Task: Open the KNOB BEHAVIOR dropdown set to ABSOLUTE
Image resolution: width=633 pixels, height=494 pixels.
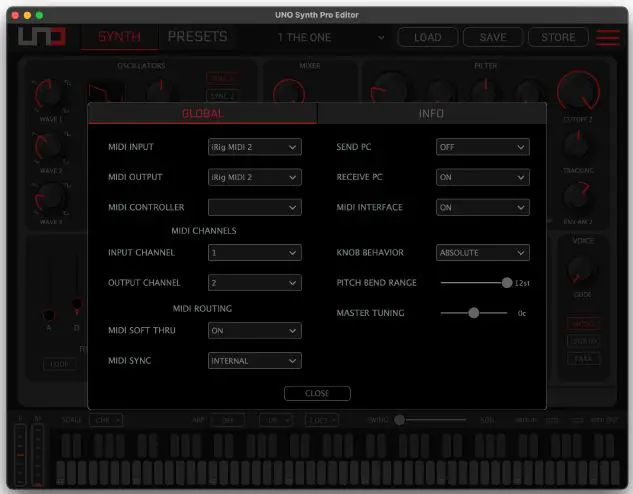Action: tap(483, 253)
